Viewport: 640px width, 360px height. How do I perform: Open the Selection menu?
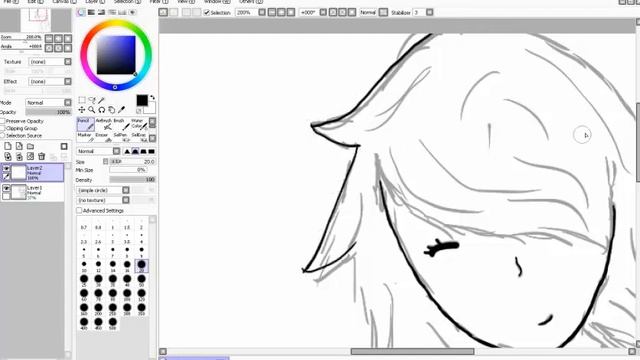click(x=127, y=2)
